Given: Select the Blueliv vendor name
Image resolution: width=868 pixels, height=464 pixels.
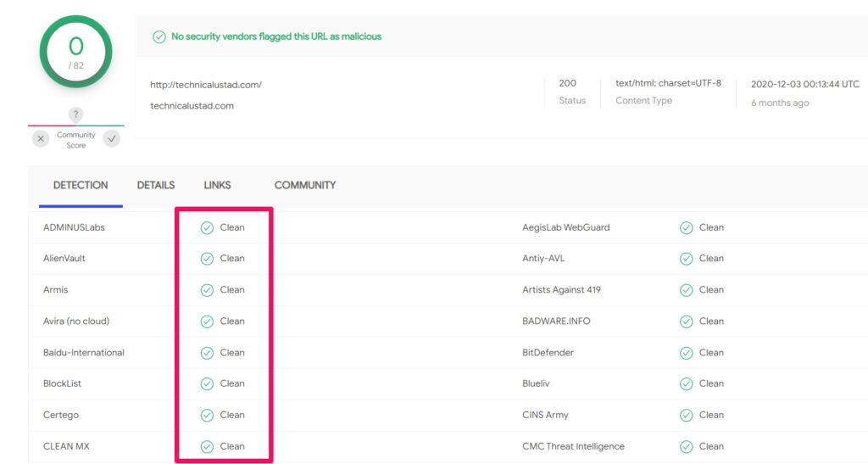Looking at the screenshot, I should (x=536, y=383).
